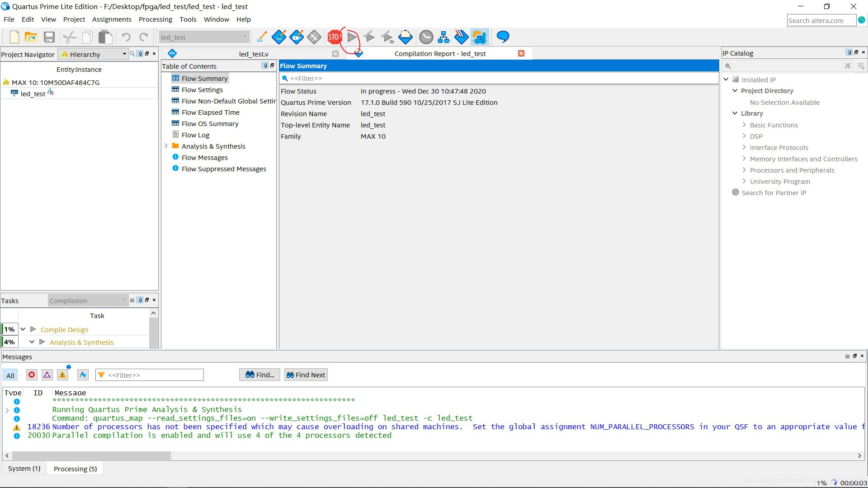Screen dimensions: 868x488
Task: Click the Find... button in Messages
Action: [x=260, y=375]
